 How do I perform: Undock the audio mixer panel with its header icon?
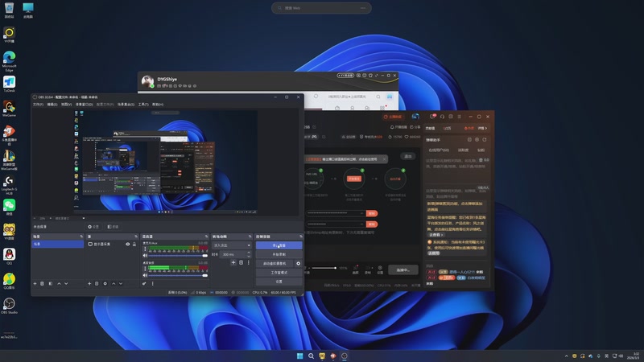point(206,237)
